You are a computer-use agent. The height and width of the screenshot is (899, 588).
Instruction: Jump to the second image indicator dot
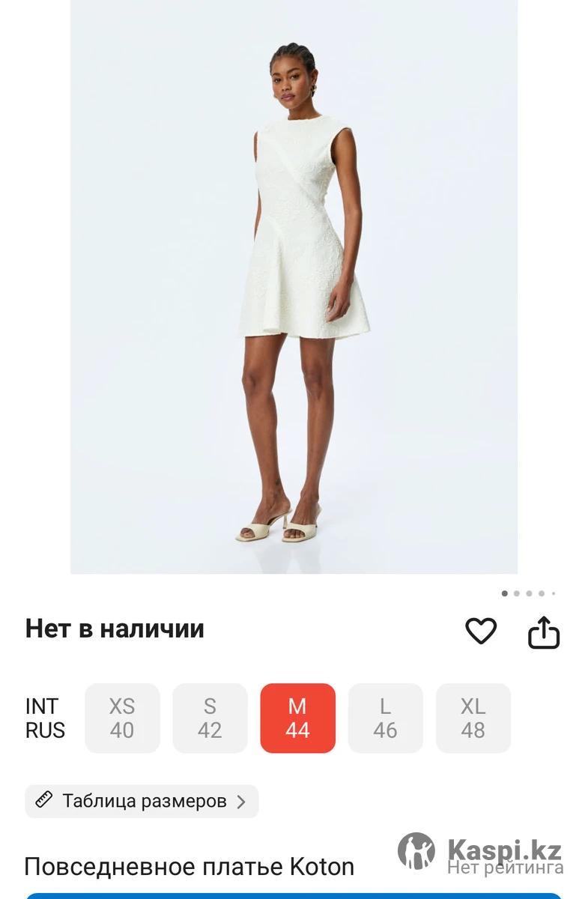(517, 593)
